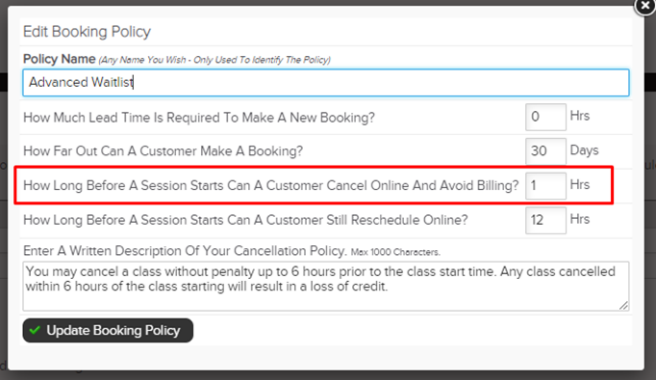Click the 30 Days booking window field

546,151
